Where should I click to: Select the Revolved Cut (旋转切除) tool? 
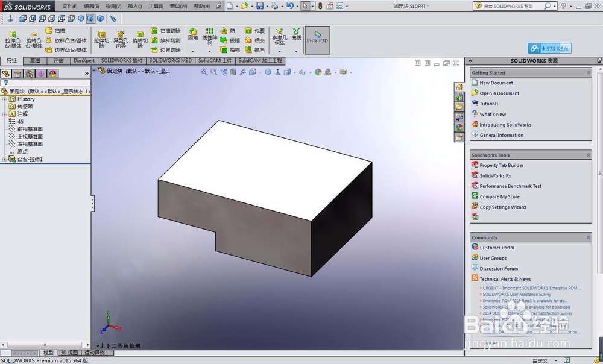point(140,40)
